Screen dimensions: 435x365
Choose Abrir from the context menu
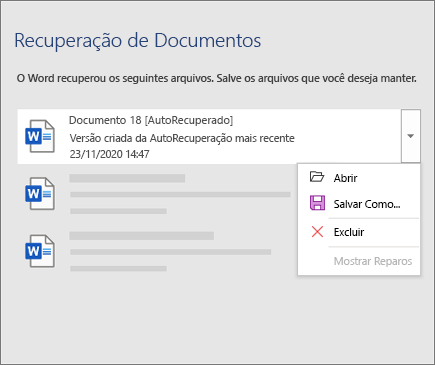(359, 178)
